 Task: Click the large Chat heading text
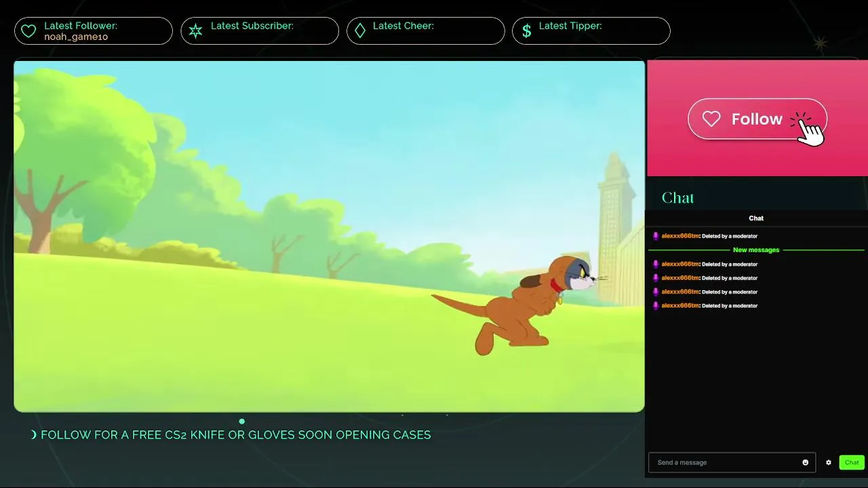tap(677, 198)
